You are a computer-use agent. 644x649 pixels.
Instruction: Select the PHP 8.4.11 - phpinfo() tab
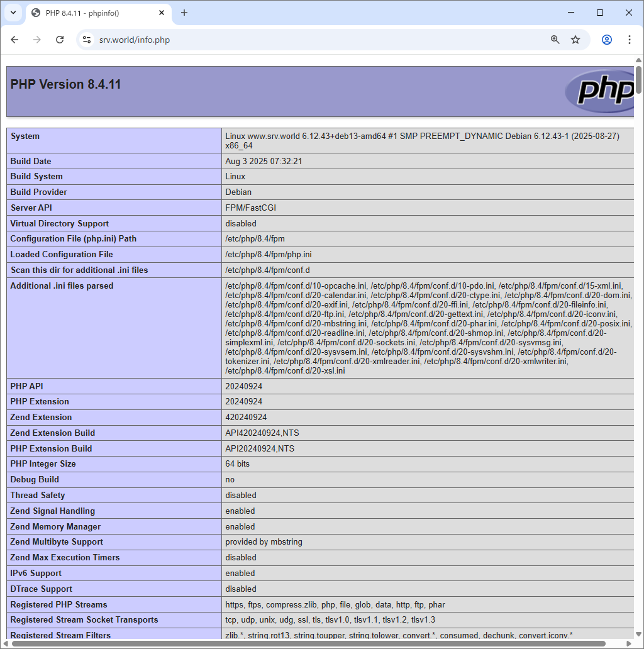coord(99,13)
